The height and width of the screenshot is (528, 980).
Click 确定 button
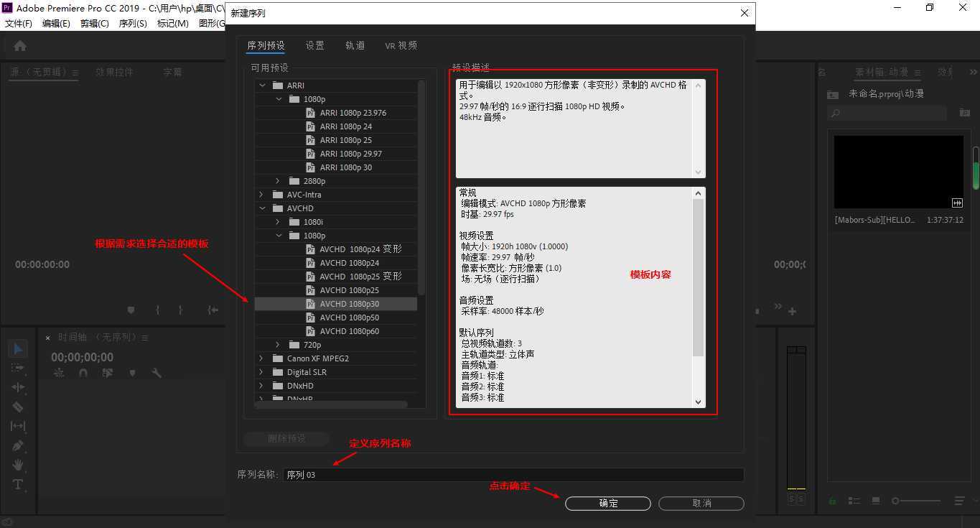608,504
